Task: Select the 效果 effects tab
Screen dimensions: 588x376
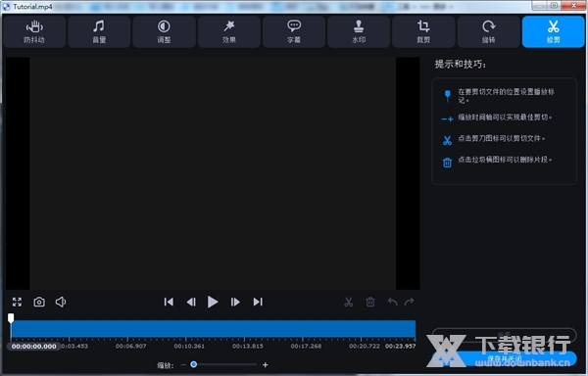Action: point(228,32)
